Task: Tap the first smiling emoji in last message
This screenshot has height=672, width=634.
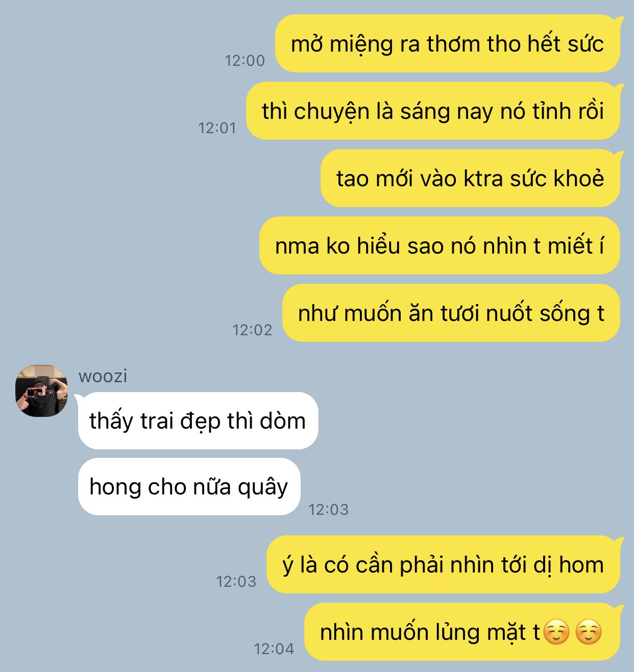Action: pos(556,633)
